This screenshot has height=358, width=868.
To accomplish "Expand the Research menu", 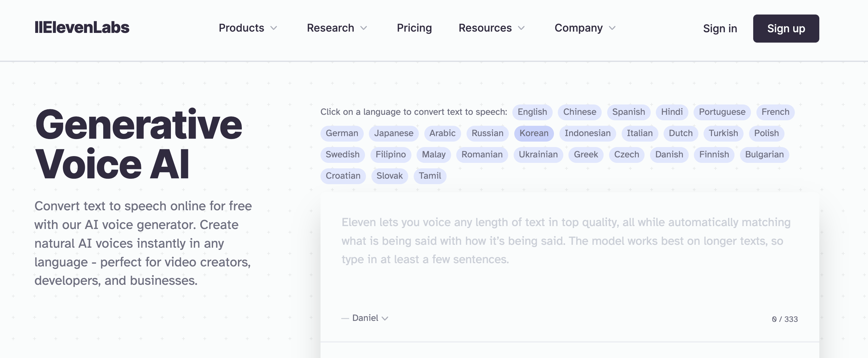I will [x=337, y=28].
